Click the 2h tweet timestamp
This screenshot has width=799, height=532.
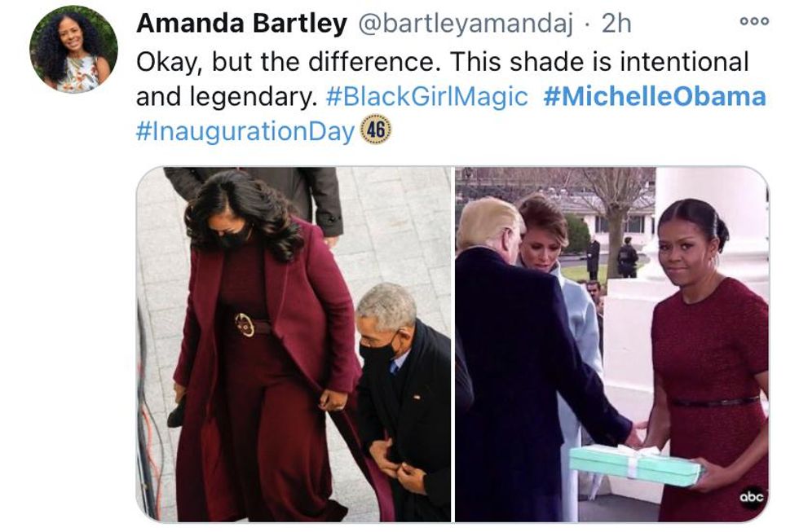pos(616,24)
